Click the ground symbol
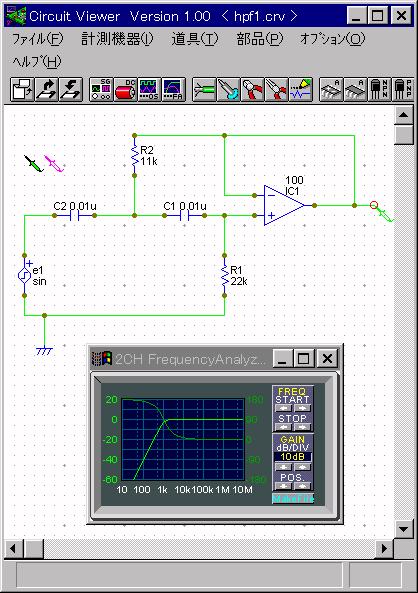 (44, 351)
